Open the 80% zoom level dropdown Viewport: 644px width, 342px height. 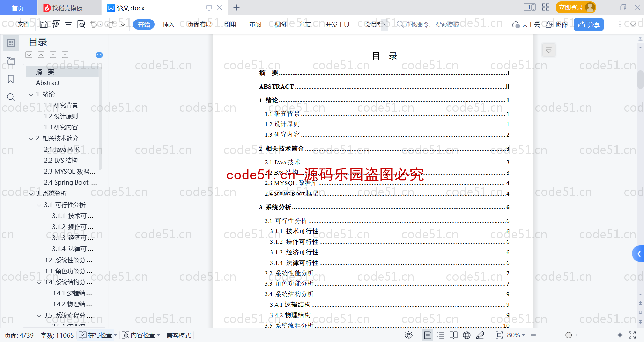(516, 335)
